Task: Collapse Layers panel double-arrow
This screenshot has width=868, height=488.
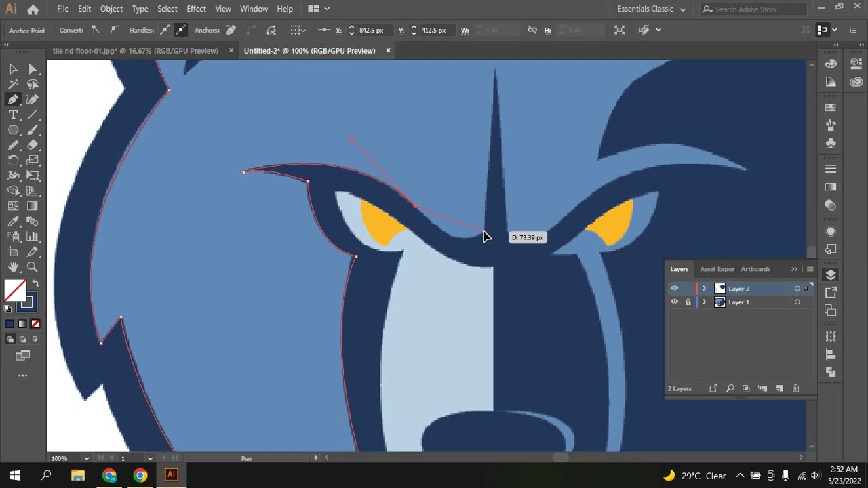Action: [794, 269]
